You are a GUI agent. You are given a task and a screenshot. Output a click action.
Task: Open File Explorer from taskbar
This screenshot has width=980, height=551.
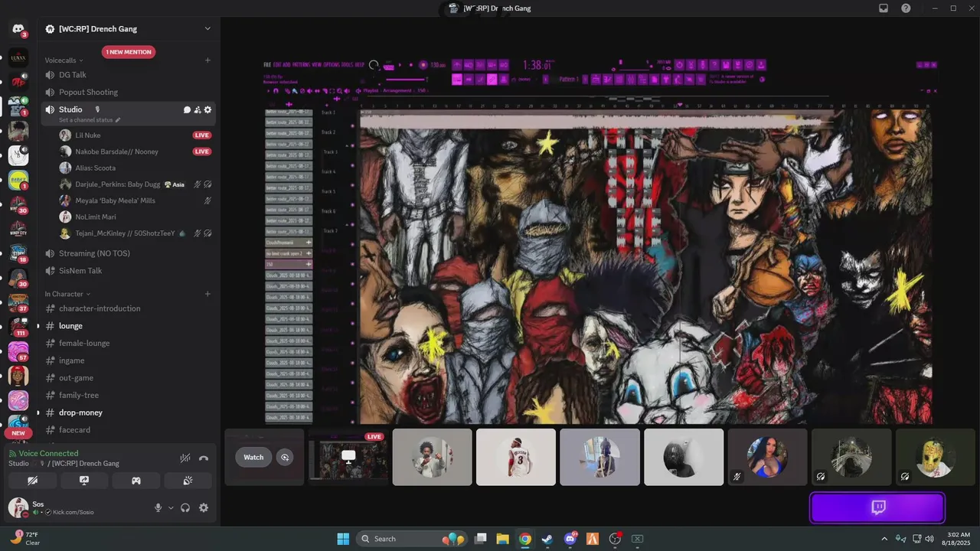point(502,539)
